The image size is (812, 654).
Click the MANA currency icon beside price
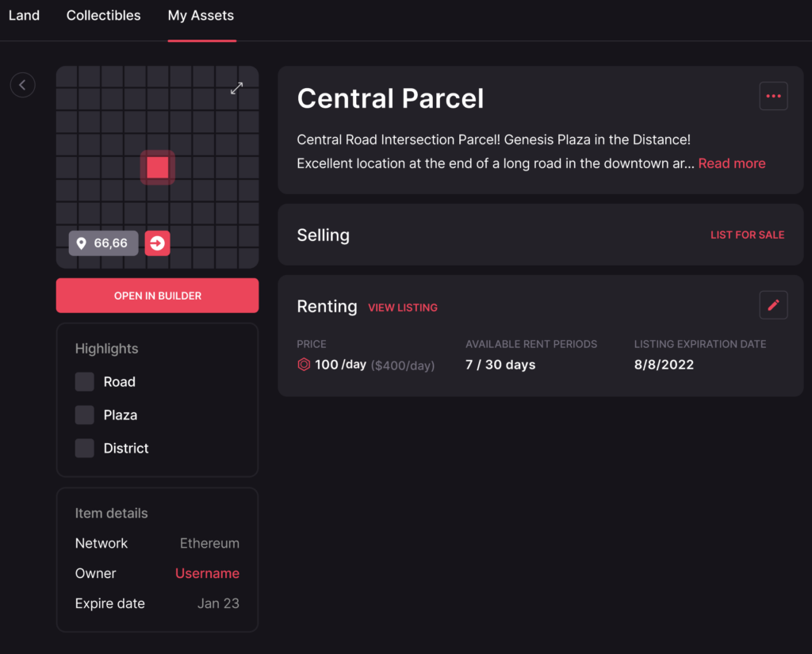click(304, 365)
